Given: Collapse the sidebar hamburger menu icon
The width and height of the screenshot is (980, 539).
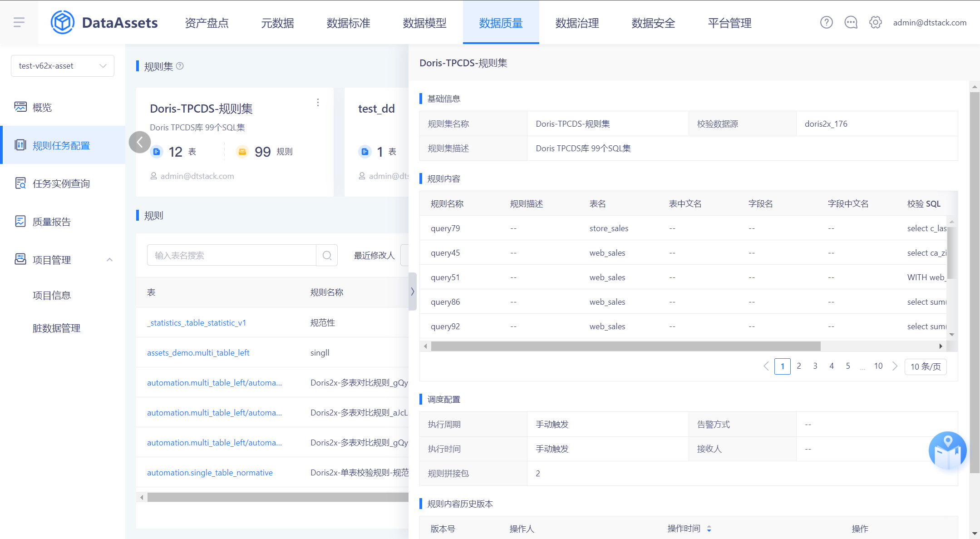Looking at the screenshot, I should coord(19,22).
